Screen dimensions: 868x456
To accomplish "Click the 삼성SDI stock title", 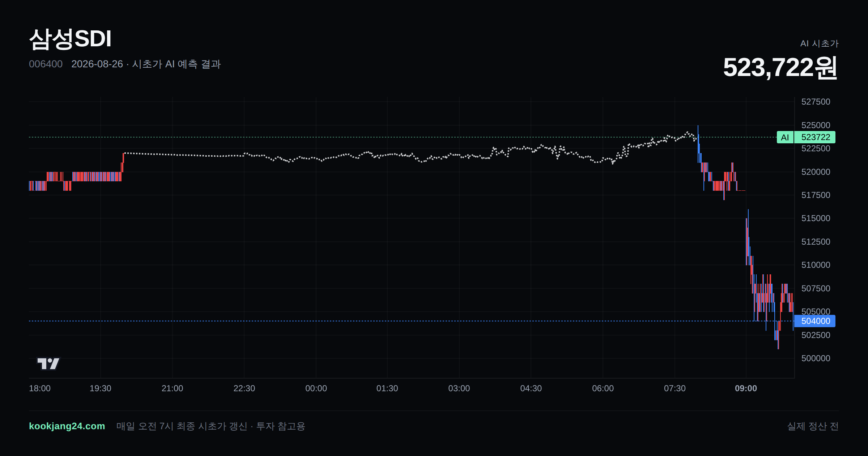I will pyautogui.click(x=70, y=39).
